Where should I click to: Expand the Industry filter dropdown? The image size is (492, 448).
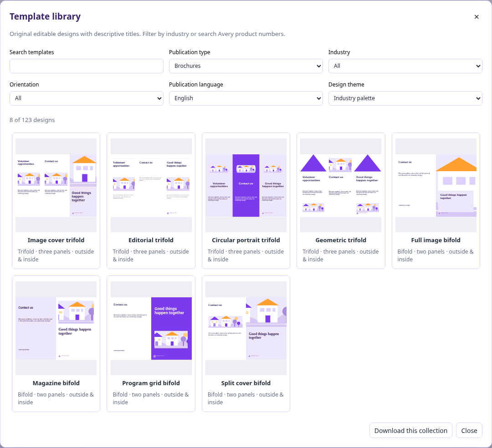pyautogui.click(x=405, y=66)
